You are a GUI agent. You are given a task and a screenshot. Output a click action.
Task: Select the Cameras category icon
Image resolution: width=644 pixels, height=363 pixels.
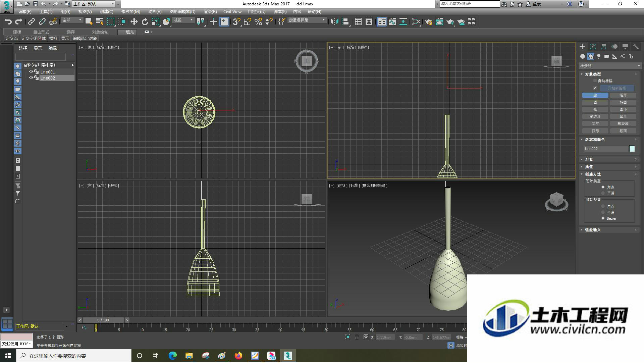coord(607,56)
